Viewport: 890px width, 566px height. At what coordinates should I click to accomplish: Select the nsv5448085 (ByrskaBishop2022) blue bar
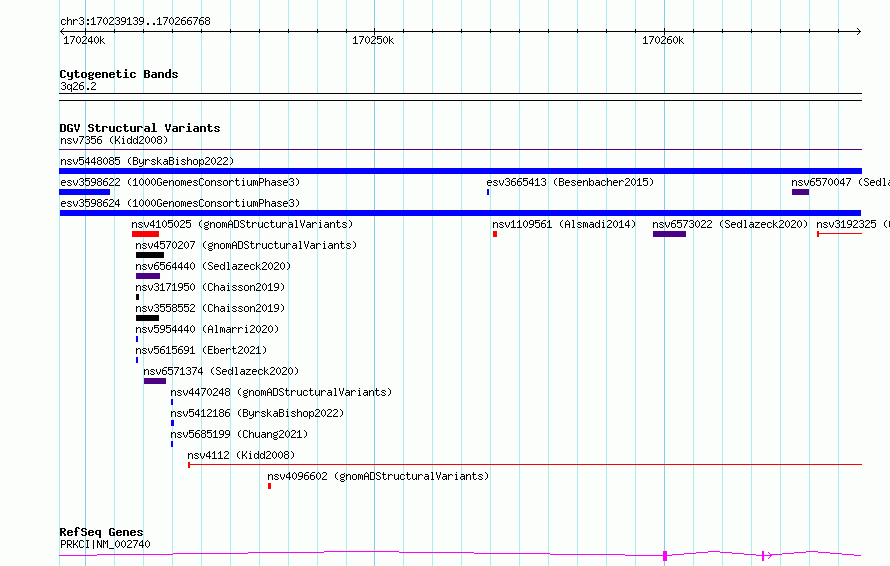tap(460, 171)
